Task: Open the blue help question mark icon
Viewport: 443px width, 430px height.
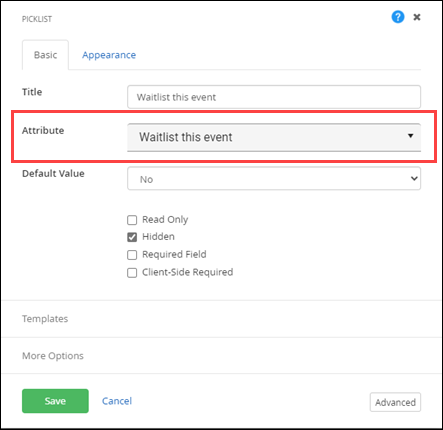Action: pyautogui.click(x=398, y=17)
